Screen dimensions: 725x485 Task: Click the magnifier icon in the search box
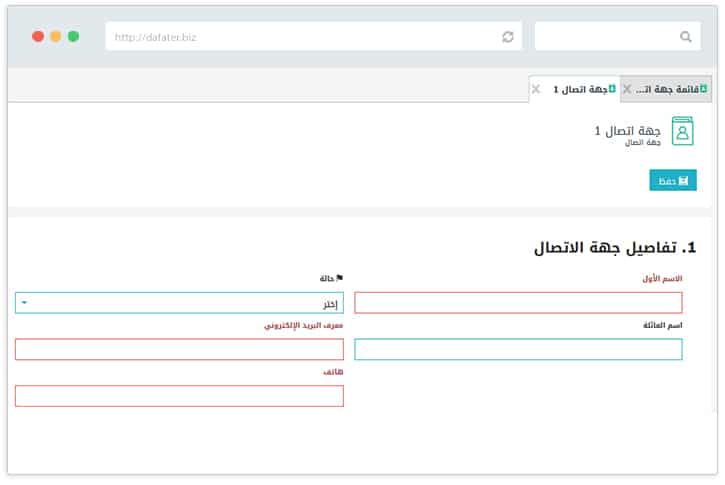(x=685, y=37)
